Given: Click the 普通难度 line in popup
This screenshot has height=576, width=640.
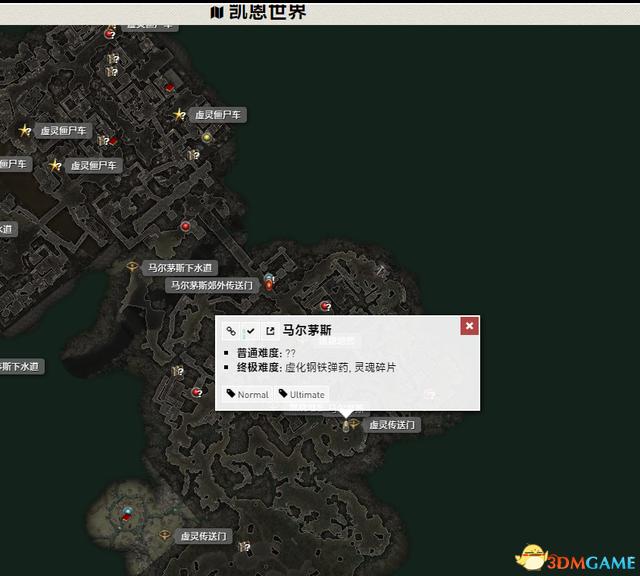Looking at the screenshot, I should point(266,353).
